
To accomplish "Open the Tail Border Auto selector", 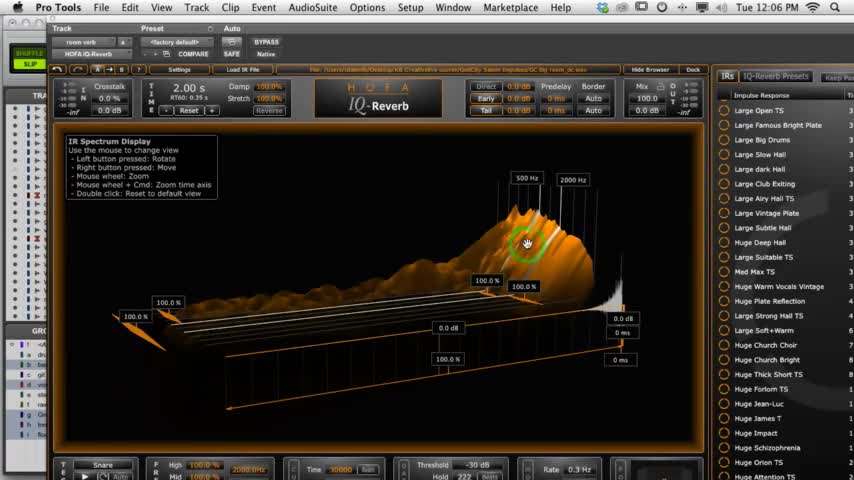I will tap(593, 111).
